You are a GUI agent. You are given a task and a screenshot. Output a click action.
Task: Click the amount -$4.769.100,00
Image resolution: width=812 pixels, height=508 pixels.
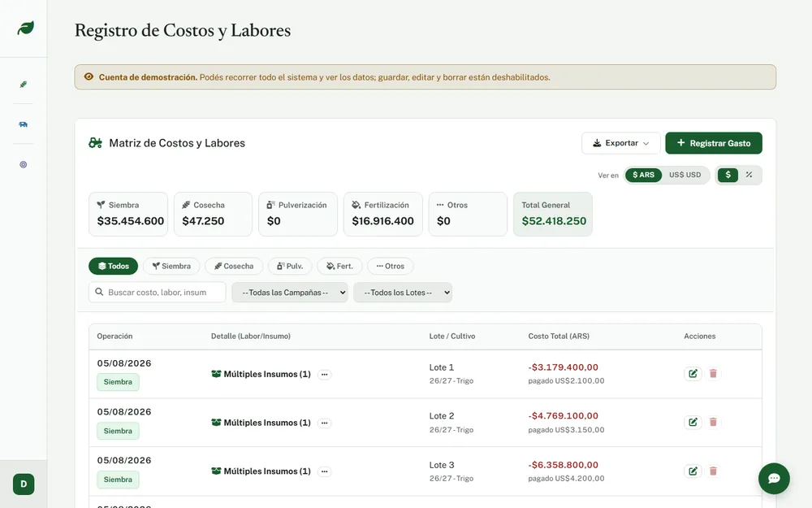563,415
